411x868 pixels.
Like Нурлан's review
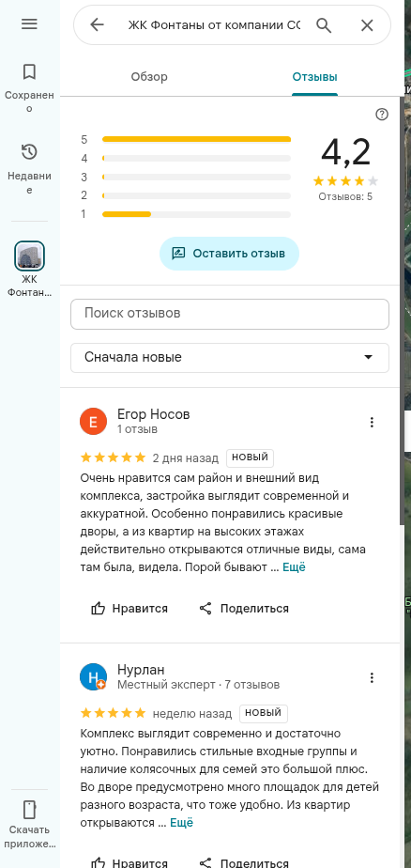pyautogui.click(x=129, y=862)
